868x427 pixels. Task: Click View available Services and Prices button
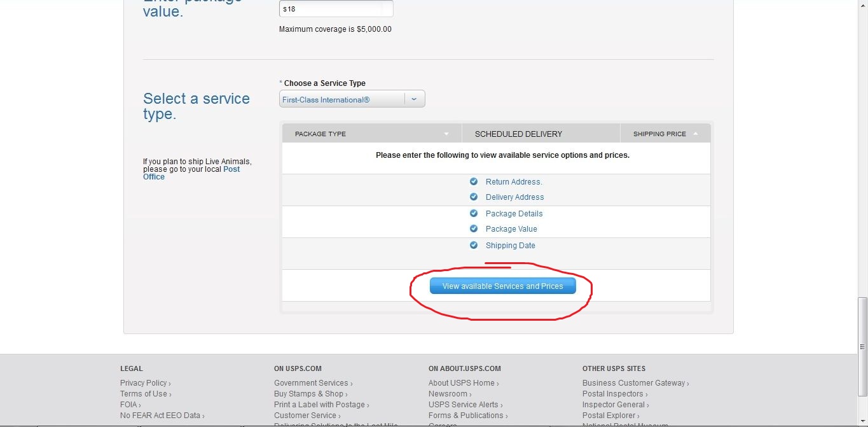click(502, 286)
